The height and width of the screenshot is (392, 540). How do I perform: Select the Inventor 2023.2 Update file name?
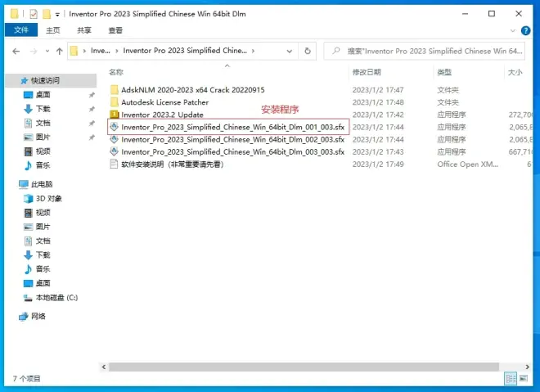pos(162,115)
